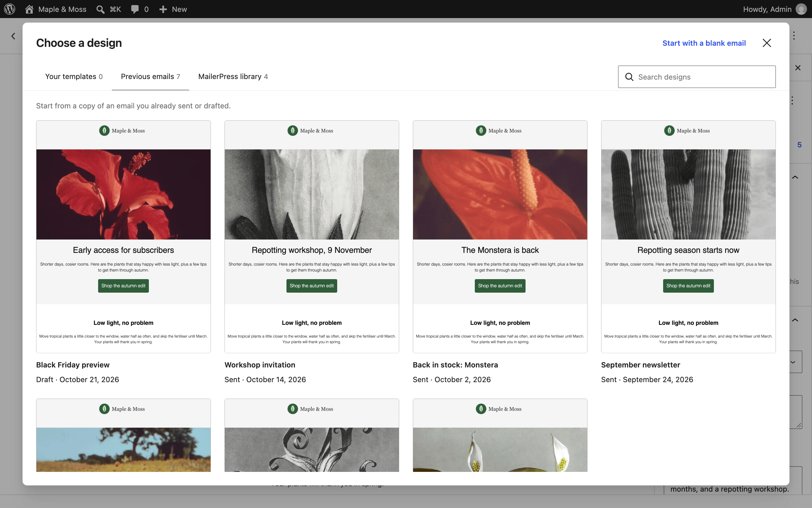Focus the Search designs field
This screenshot has height=508, width=812.
point(697,77)
